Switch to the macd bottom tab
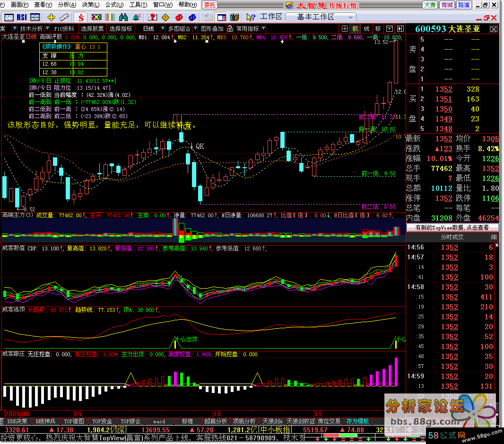Image resolution: width=504 pixels, height=444 pixels. pyautogui.click(x=159, y=421)
